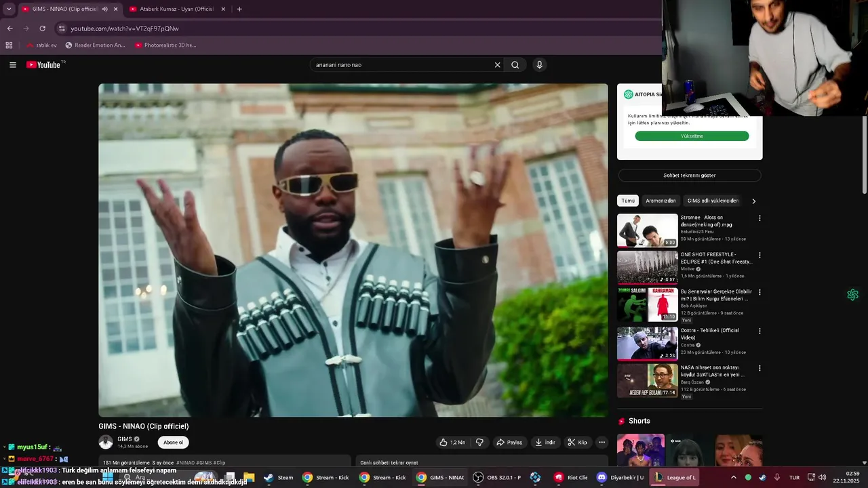
Task: Open League of Legends from taskbar
Action: [675, 478]
